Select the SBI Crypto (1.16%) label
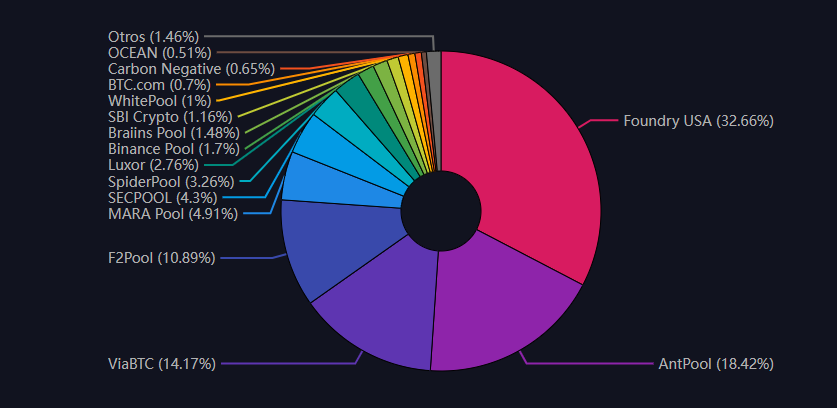The image size is (837, 408). click(x=169, y=117)
